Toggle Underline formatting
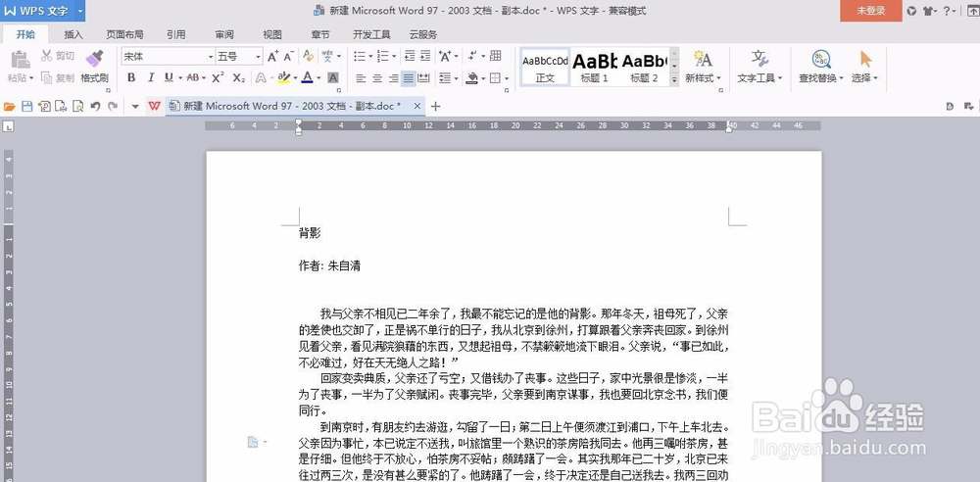Image resolution: width=980 pixels, height=482 pixels. (x=169, y=77)
